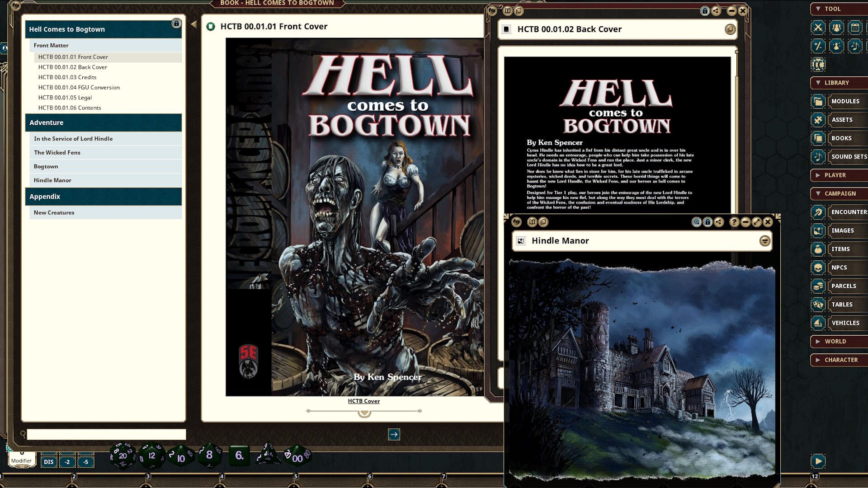Click the Encounters icon in sidebar
Image resolution: width=868 pixels, height=488 pixels.
click(818, 212)
